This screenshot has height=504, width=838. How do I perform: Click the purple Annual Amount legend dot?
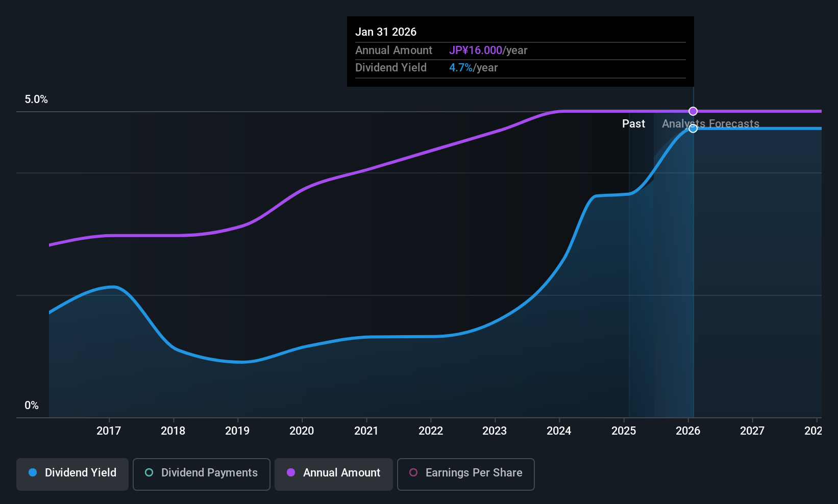(x=291, y=472)
